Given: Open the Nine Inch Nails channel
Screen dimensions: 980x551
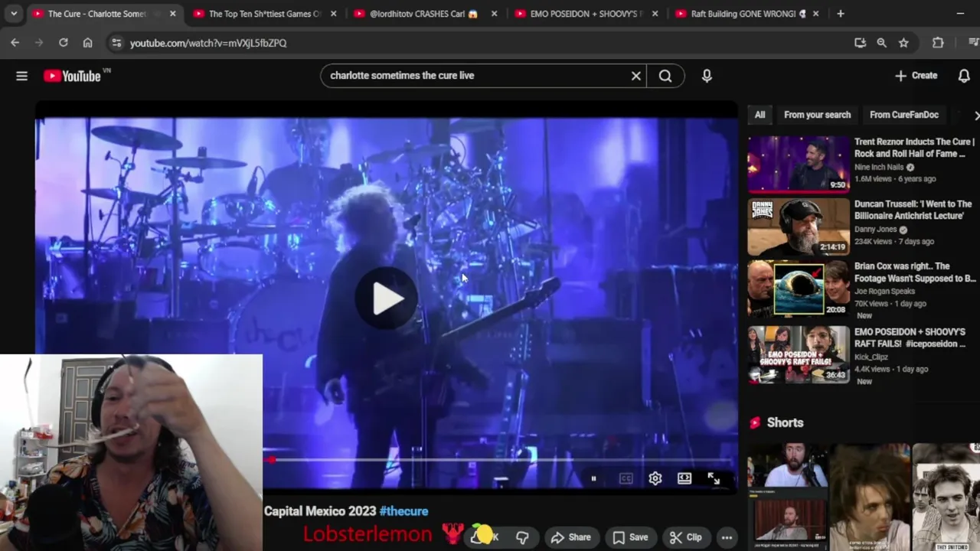Looking at the screenshot, I should [x=879, y=167].
